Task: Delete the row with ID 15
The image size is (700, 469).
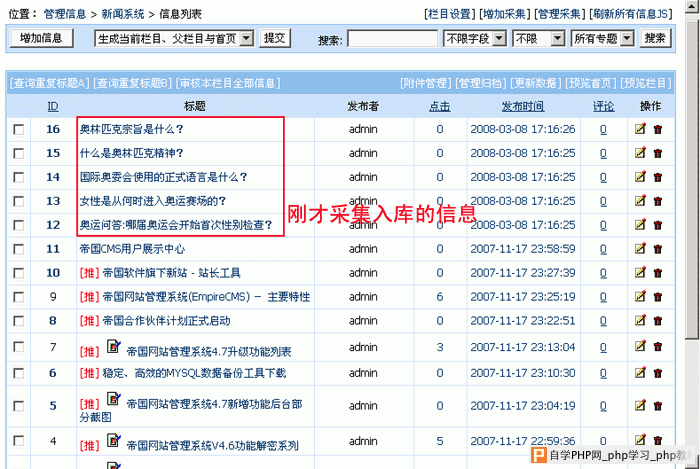Action: click(658, 154)
